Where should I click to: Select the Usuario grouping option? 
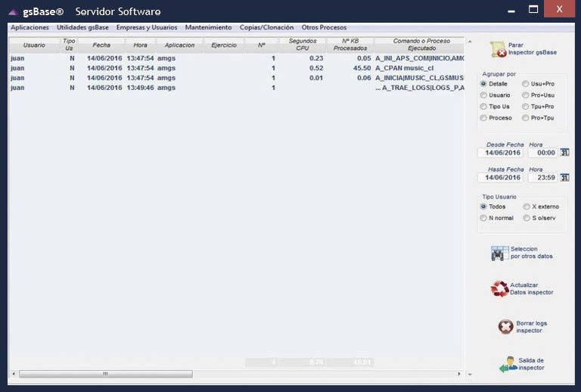click(483, 95)
